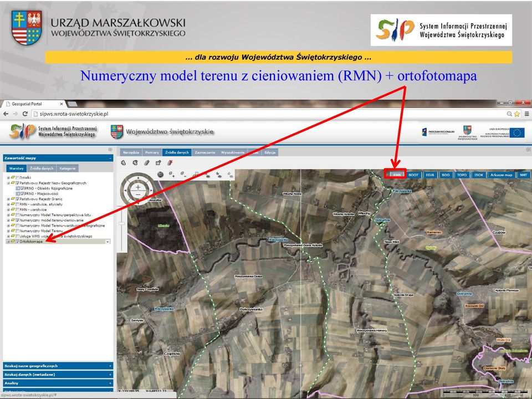Viewport: 532px width, 399px height.
Task: Select the Warstwy tab
Action: click(16, 168)
